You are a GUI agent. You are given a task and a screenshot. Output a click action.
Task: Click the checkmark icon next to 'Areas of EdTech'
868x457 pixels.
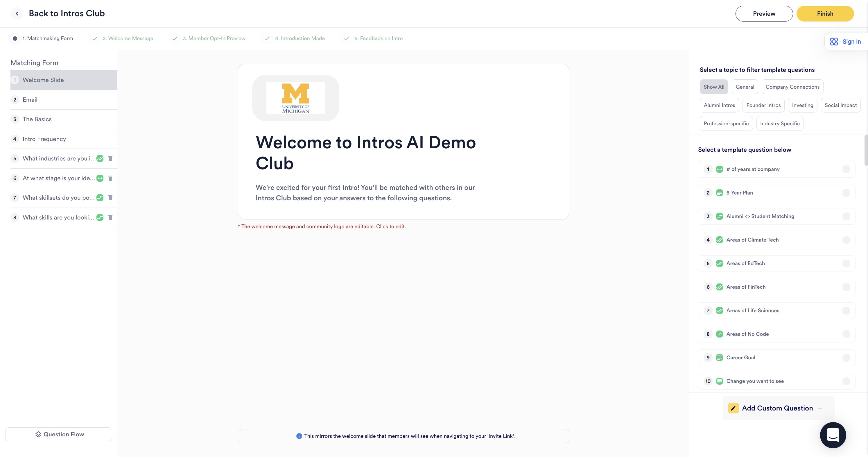pyautogui.click(x=719, y=263)
